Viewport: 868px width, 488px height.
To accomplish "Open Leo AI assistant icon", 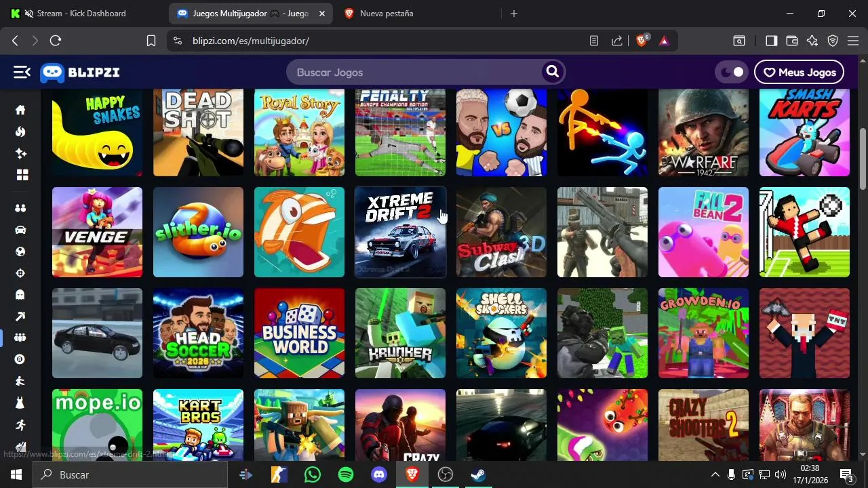I will 812,41.
